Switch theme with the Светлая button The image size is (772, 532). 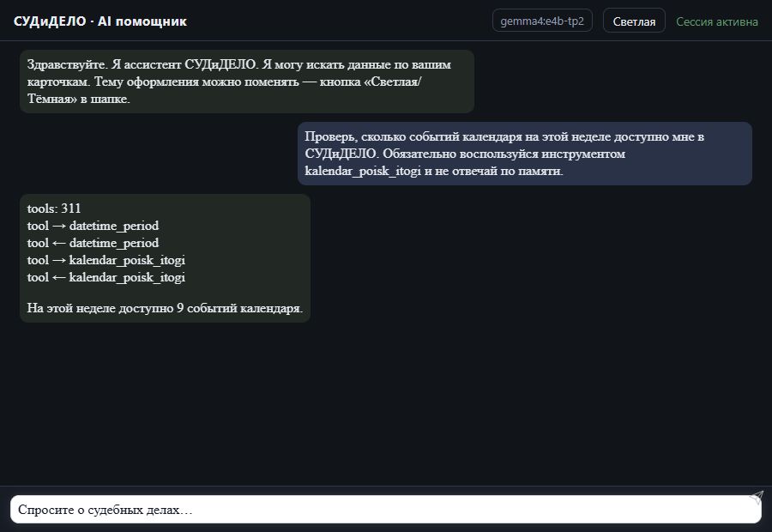pos(634,21)
